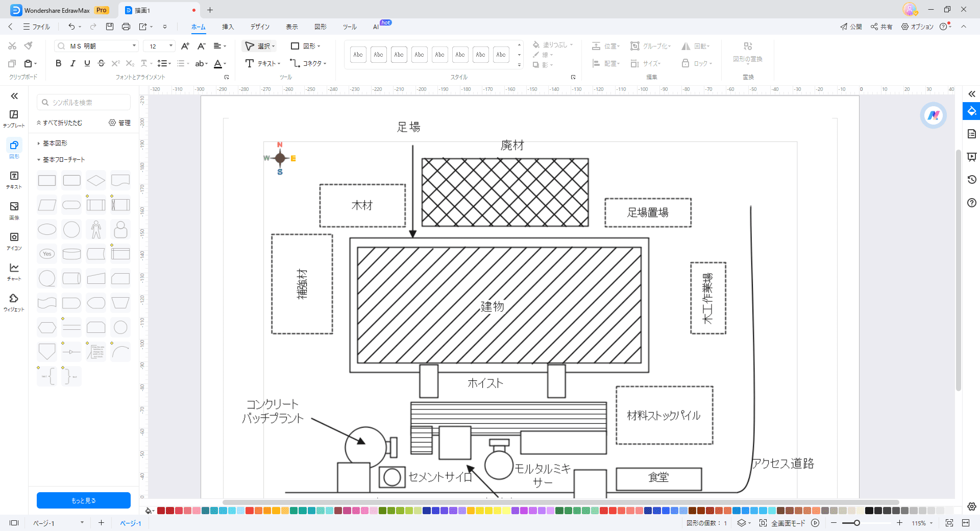Open the チャート panel in sidebar
The image size is (980, 531).
[14, 271]
